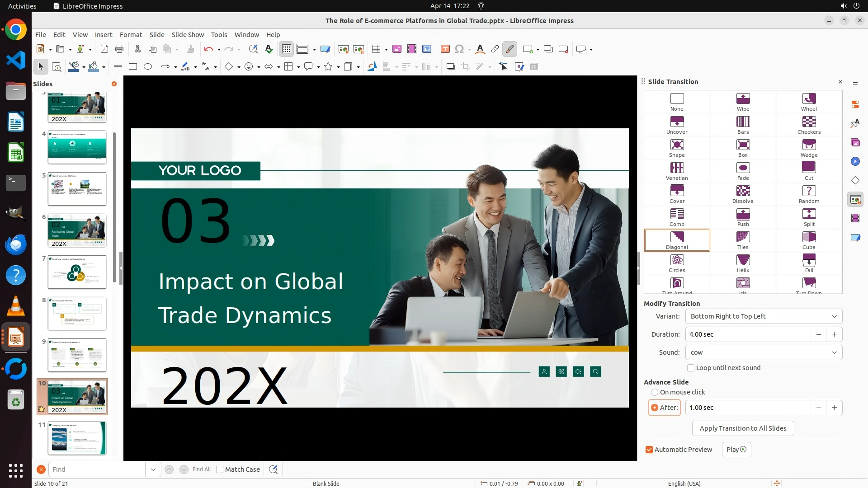Select the Cube transition effect
The height and width of the screenshot is (488, 868).
click(x=809, y=240)
